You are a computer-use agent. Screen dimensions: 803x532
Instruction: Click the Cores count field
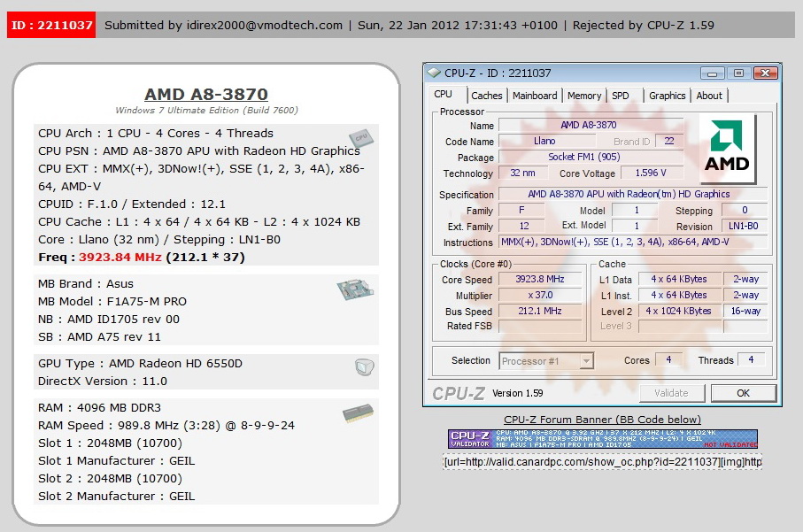coord(668,360)
